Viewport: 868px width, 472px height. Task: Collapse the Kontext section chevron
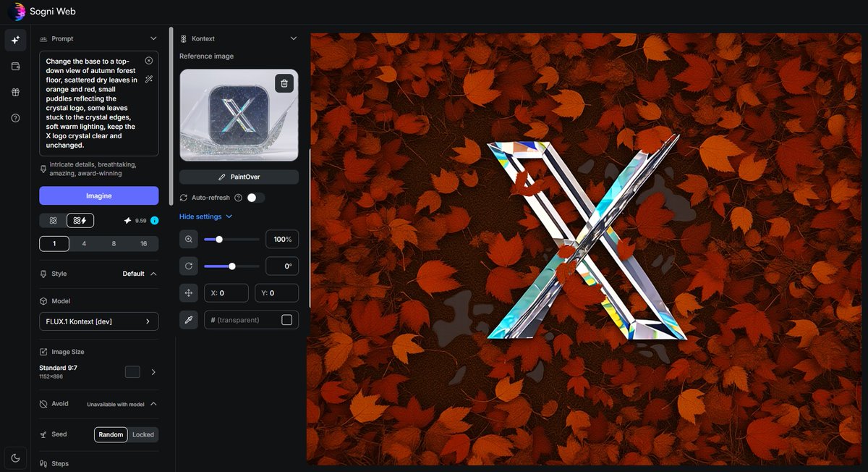tap(293, 38)
